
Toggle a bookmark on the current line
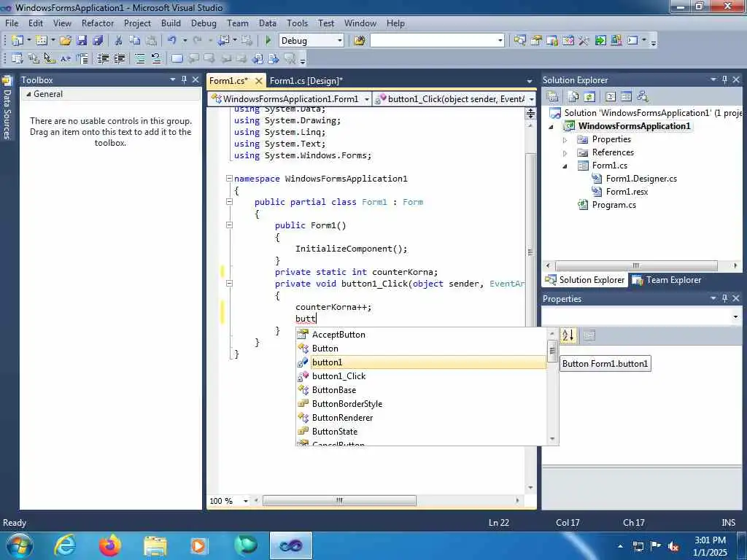(x=177, y=58)
